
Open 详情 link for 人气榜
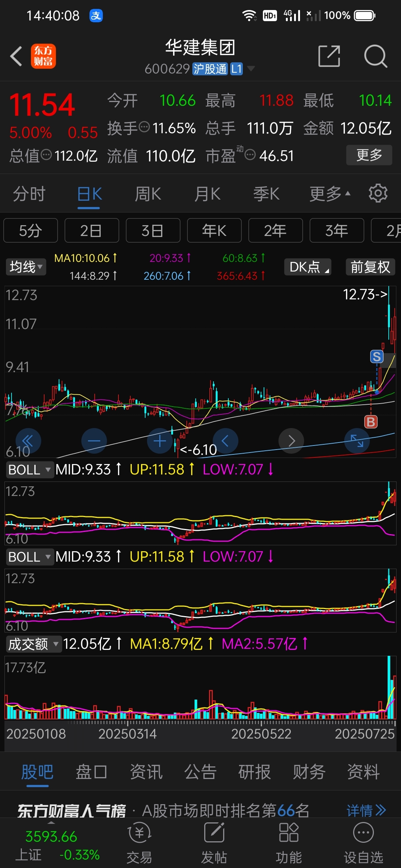[366, 811]
